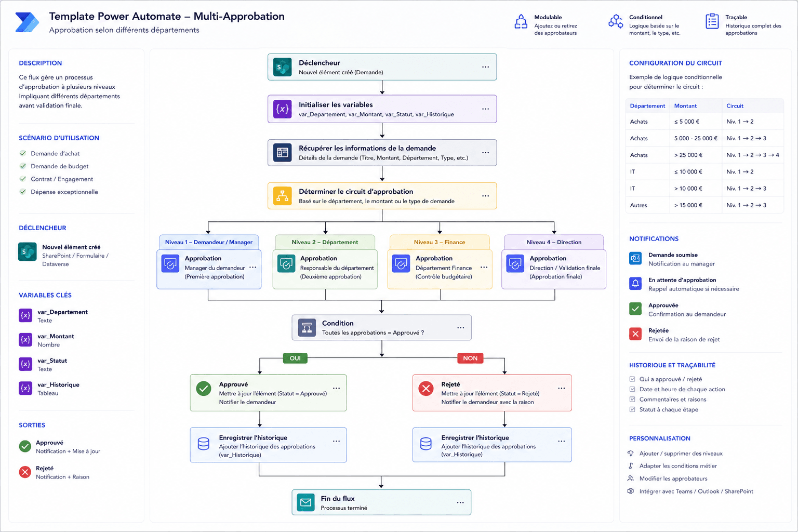Click the var_Montant variable icon

coord(25,340)
